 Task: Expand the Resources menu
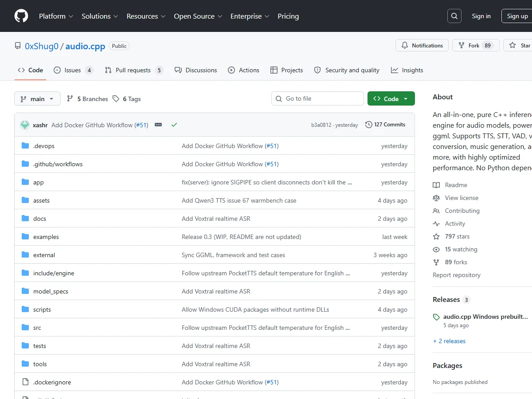146,16
